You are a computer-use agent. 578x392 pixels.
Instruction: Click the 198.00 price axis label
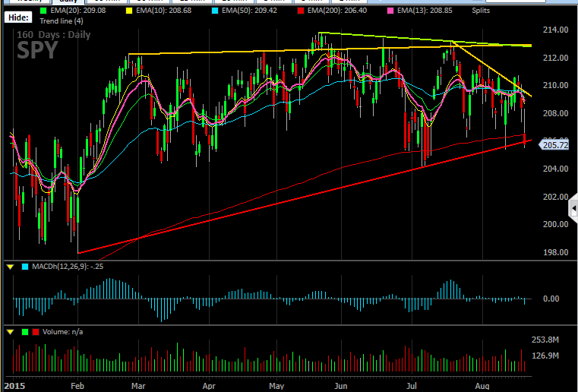pos(555,252)
